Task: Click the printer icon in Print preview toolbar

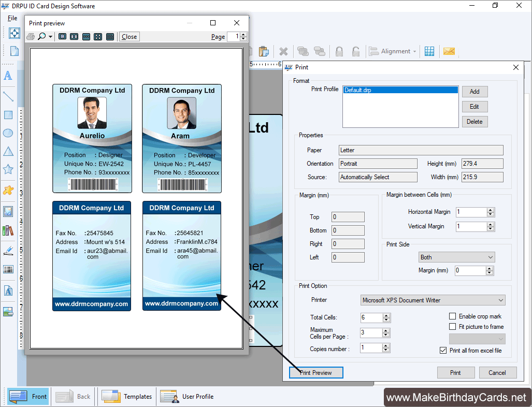Action: pos(31,36)
